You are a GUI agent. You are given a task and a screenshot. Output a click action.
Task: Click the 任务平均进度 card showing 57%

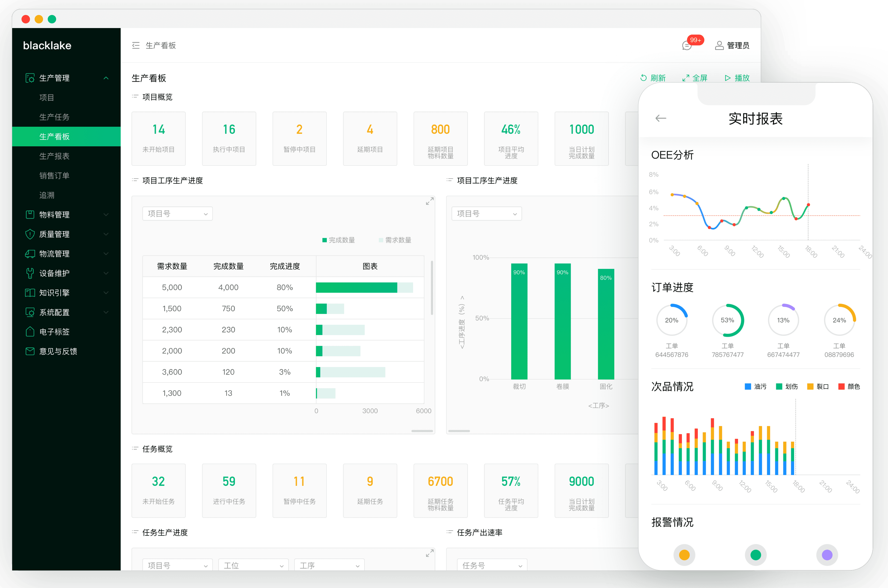coord(511,491)
